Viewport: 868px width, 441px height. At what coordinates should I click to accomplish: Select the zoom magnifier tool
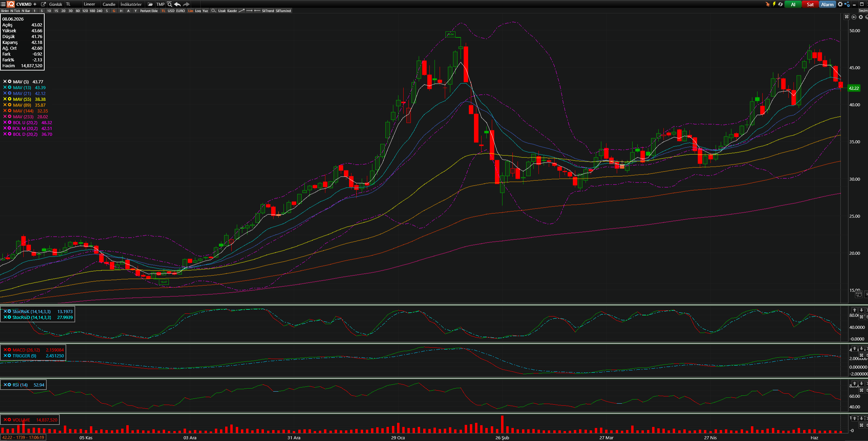click(x=213, y=11)
